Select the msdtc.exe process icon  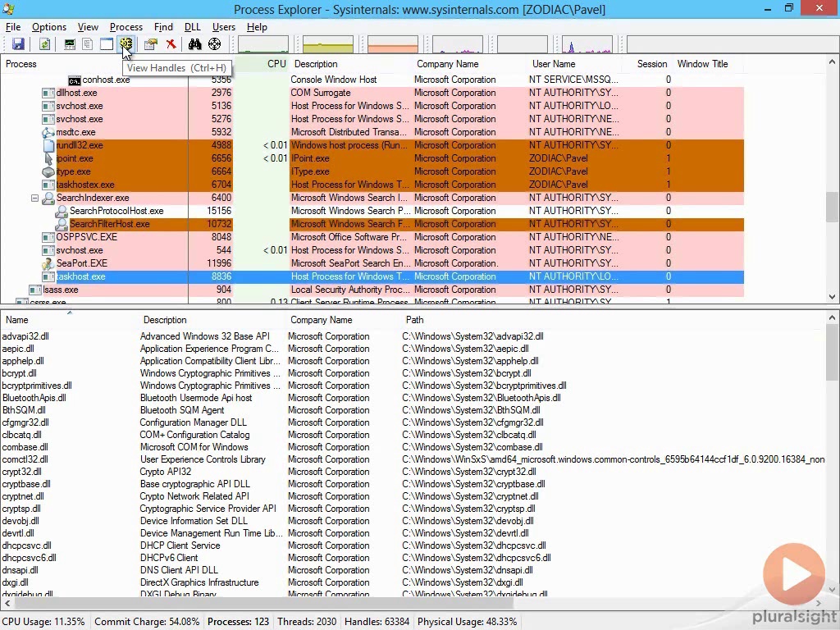click(x=48, y=132)
